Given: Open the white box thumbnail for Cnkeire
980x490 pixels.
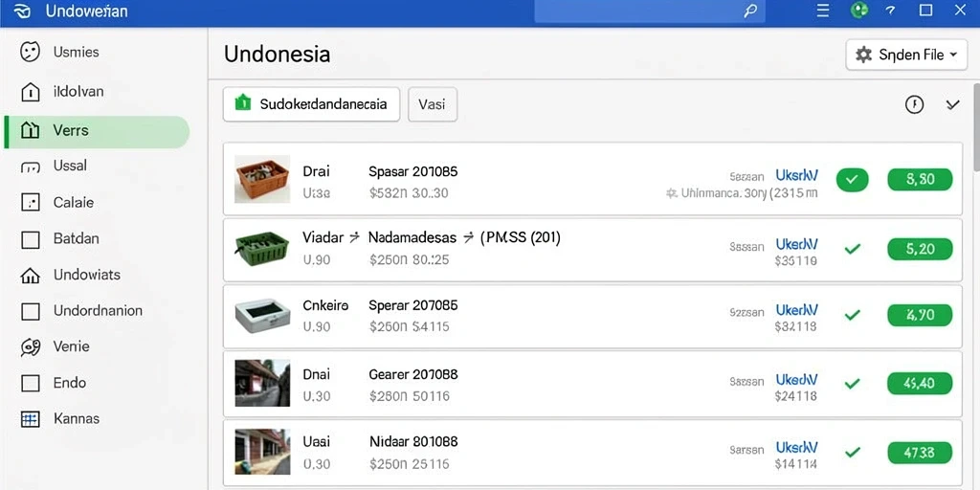Looking at the screenshot, I should tap(262, 315).
